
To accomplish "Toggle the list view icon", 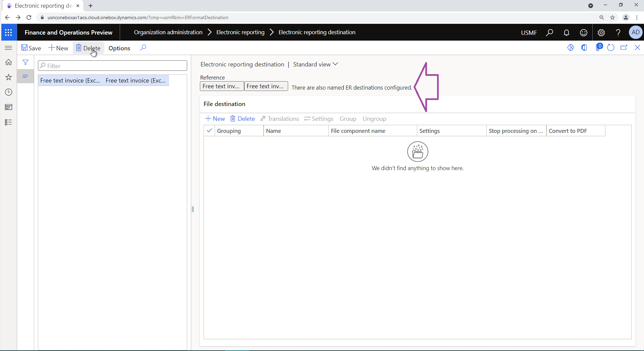I will point(25,76).
